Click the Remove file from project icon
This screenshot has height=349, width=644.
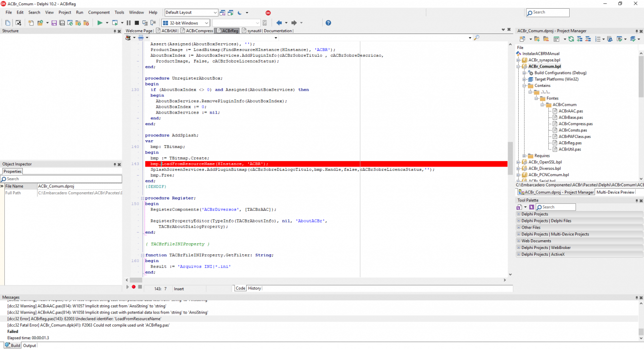point(86,23)
